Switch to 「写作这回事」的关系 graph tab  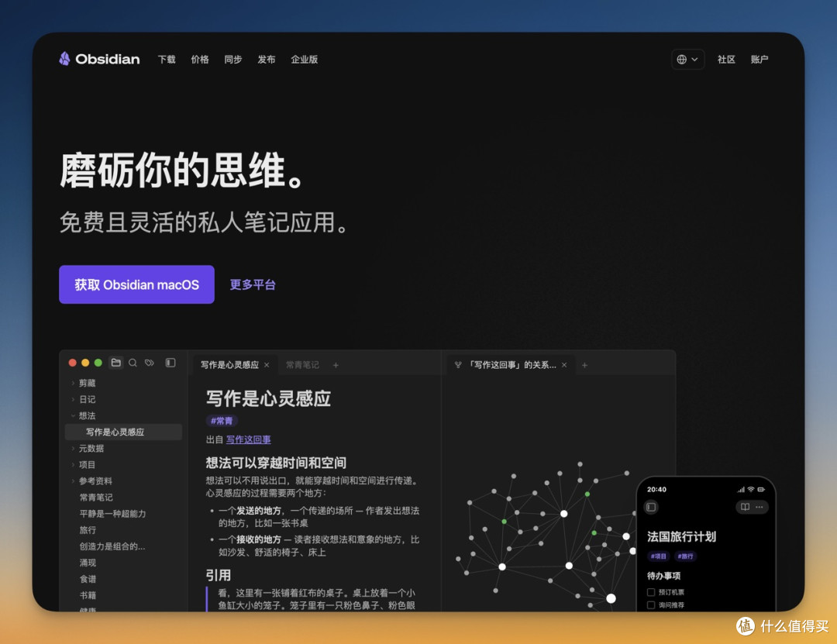coord(511,365)
